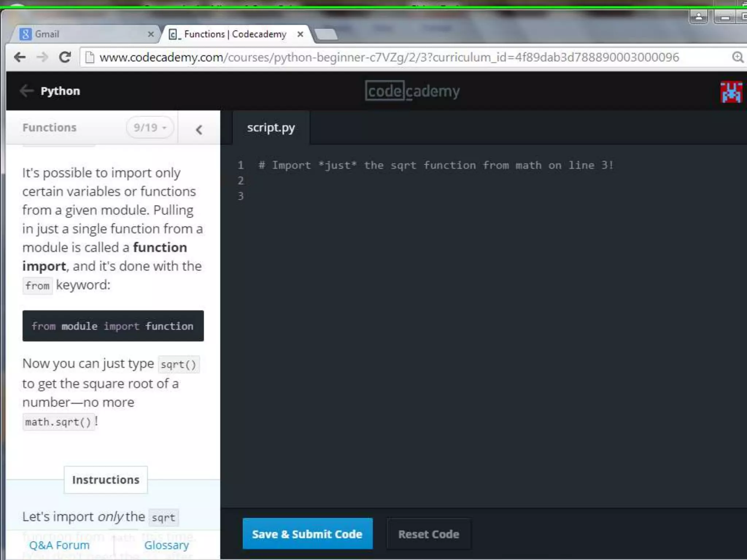Reload the page with the refresh icon
The image size is (747, 560).
click(x=65, y=57)
